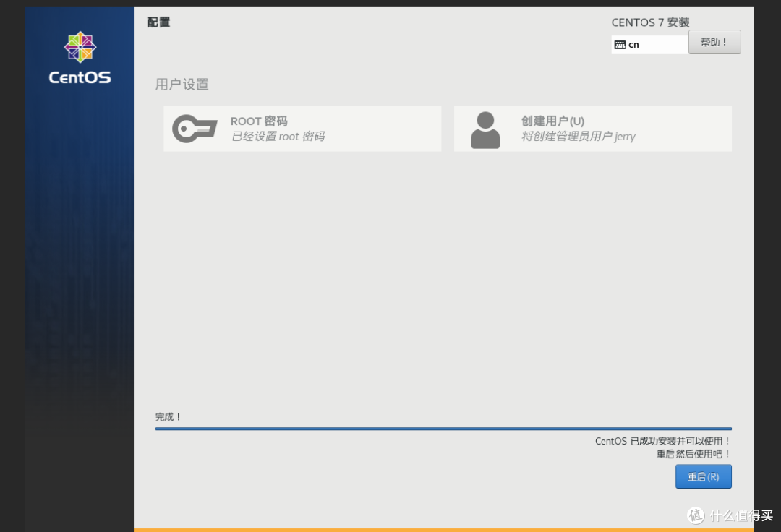Open the ROOT 密码 settings tile

pyautogui.click(x=302, y=129)
